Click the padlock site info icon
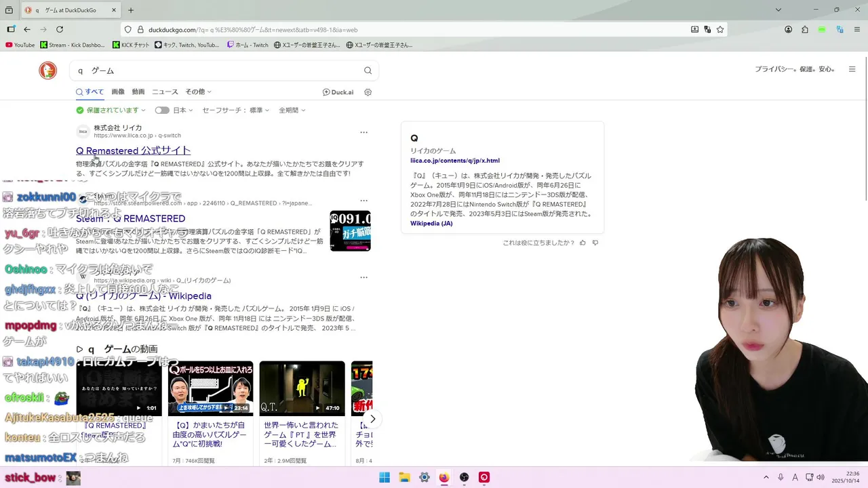 [140, 30]
